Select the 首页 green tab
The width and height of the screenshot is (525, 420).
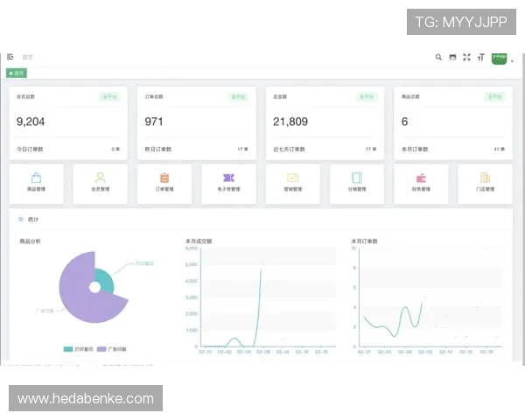[x=17, y=73]
